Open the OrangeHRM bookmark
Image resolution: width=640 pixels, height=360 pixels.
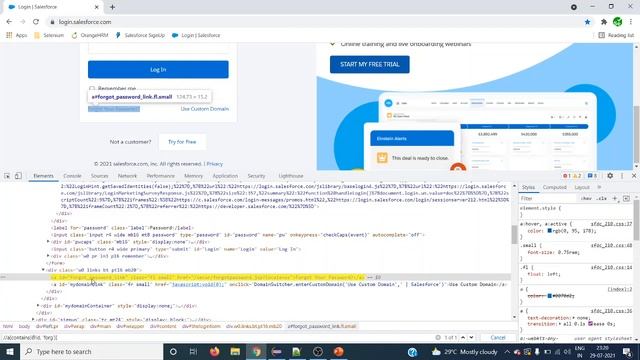click(x=90, y=36)
